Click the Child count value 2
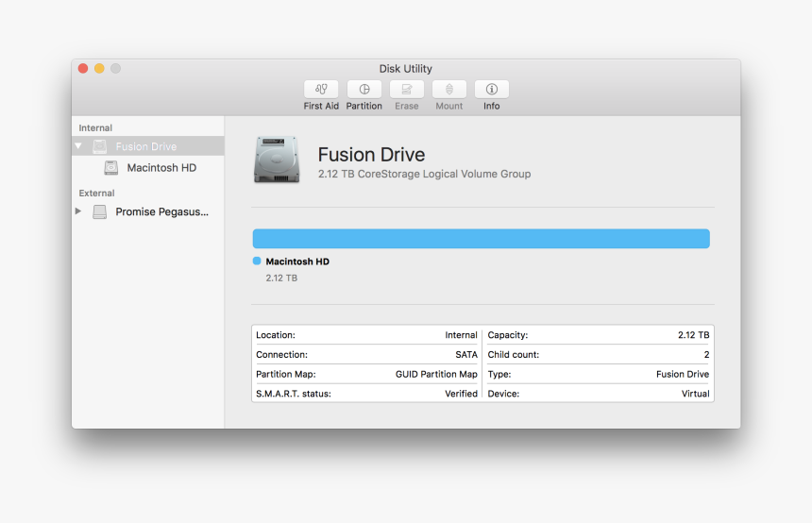This screenshot has width=812, height=523. (x=706, y=355)
